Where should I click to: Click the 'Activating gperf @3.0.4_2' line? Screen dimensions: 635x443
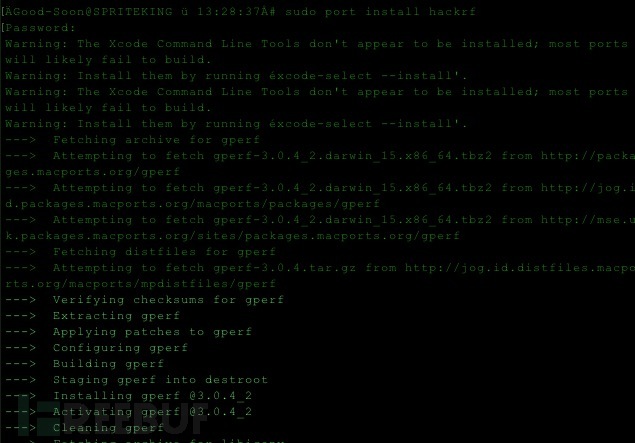point(128,412)
